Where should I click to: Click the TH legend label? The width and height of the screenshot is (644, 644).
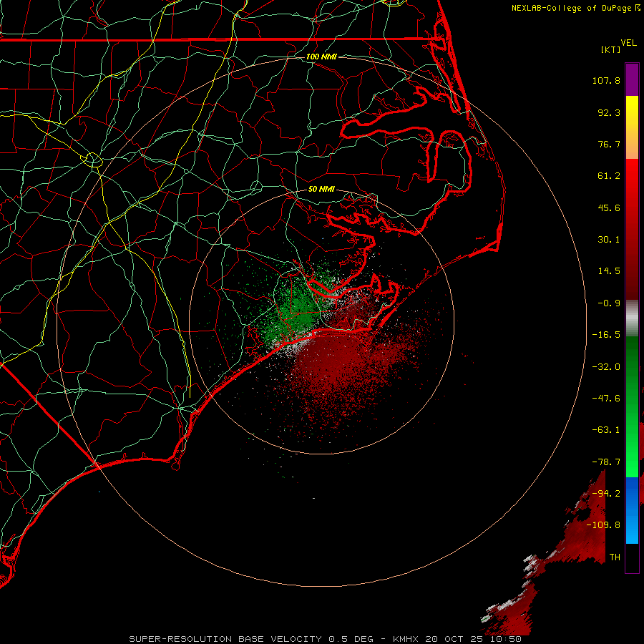[615, 557]
